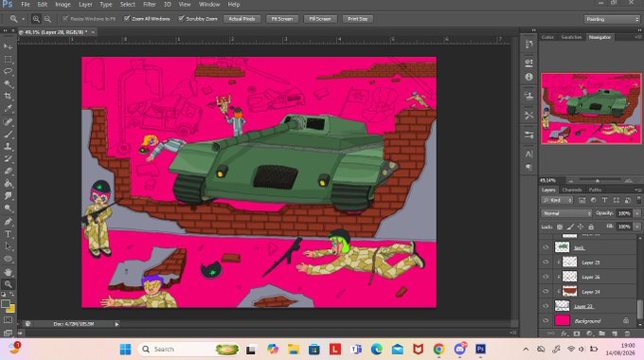Viewport: 644px width, 360px height.
Task: Open the Info panel icon
Action: (529, 77)
